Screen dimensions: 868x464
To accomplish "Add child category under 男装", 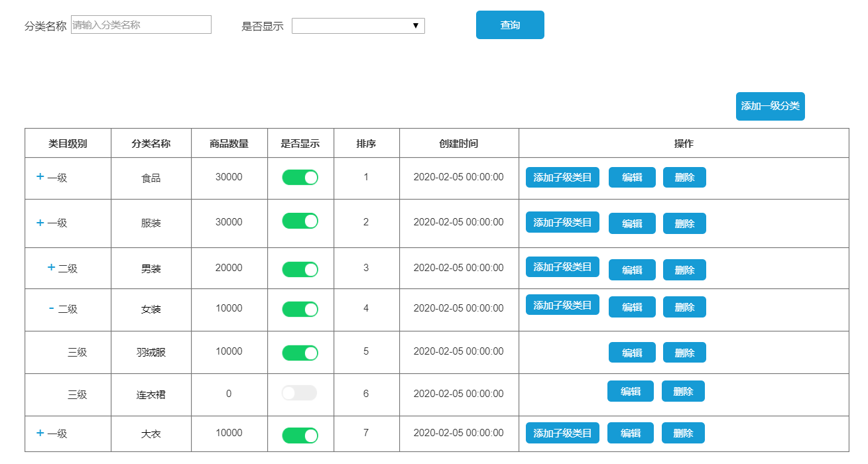I will (x=562, y=266).
